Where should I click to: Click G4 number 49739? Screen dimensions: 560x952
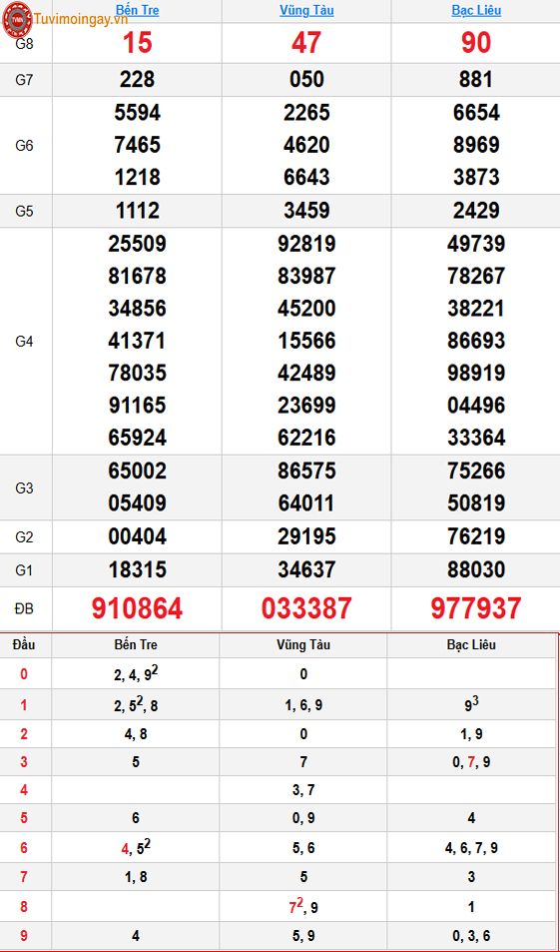[476, 244]
